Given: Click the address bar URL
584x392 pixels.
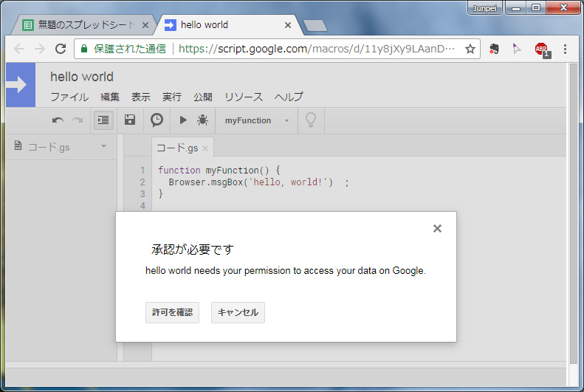Looking at the screenshot, I should click(317, 49).
